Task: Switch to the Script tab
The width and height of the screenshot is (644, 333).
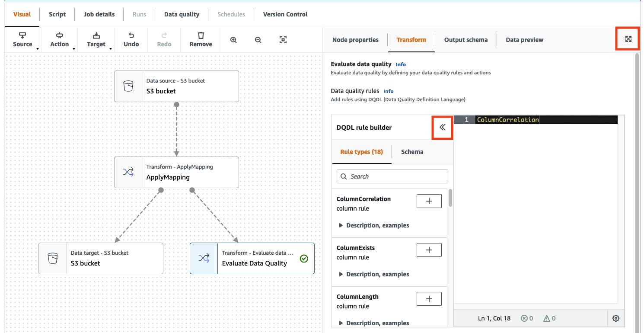Action: pyautogui.click(x=57, y=14)
